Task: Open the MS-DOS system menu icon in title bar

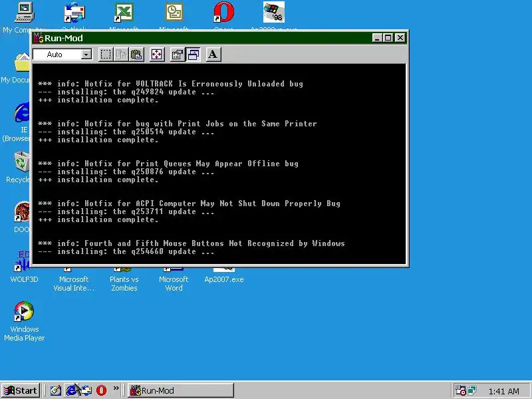Action: (x=39, y=38)
